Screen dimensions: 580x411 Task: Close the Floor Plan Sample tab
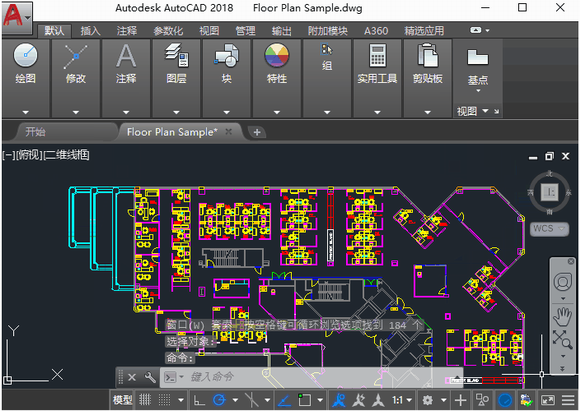pos(229,132)
